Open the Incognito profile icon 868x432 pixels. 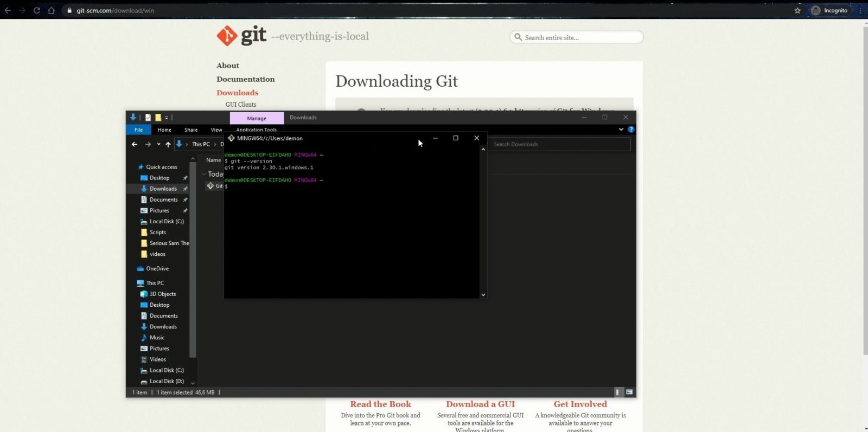815,10
